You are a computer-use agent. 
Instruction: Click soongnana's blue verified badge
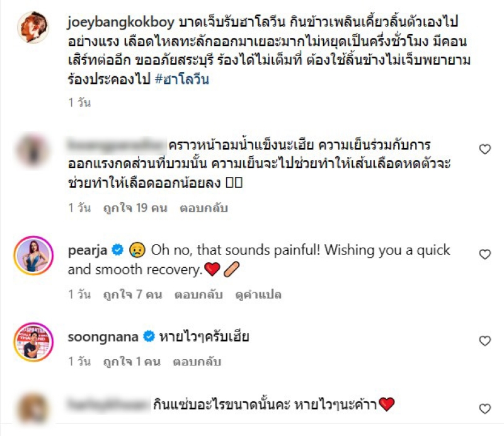coord(149,336)
